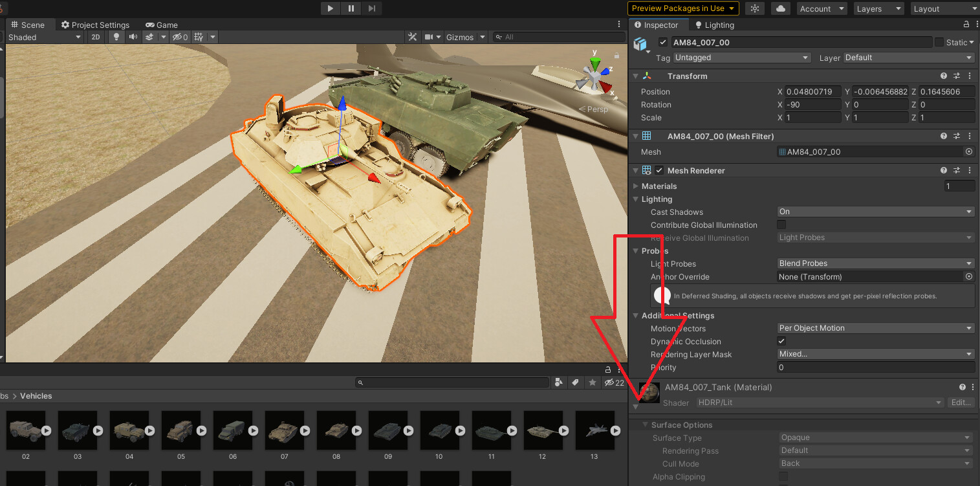Open the Cast Shadows dropdown
The width and height of the screenshot is (980, 486).
[x=875, y=211]
